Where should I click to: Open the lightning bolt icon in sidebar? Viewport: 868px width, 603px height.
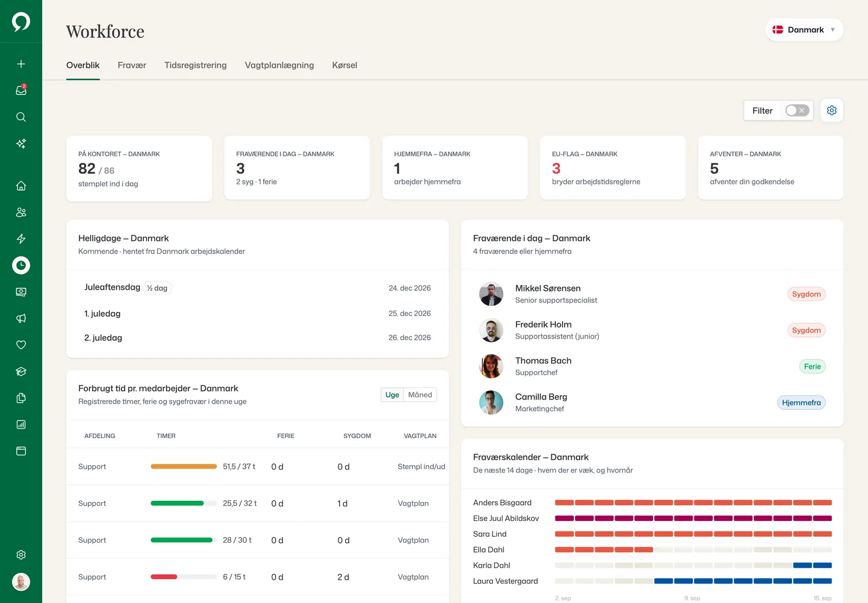[x=21, y=239]
